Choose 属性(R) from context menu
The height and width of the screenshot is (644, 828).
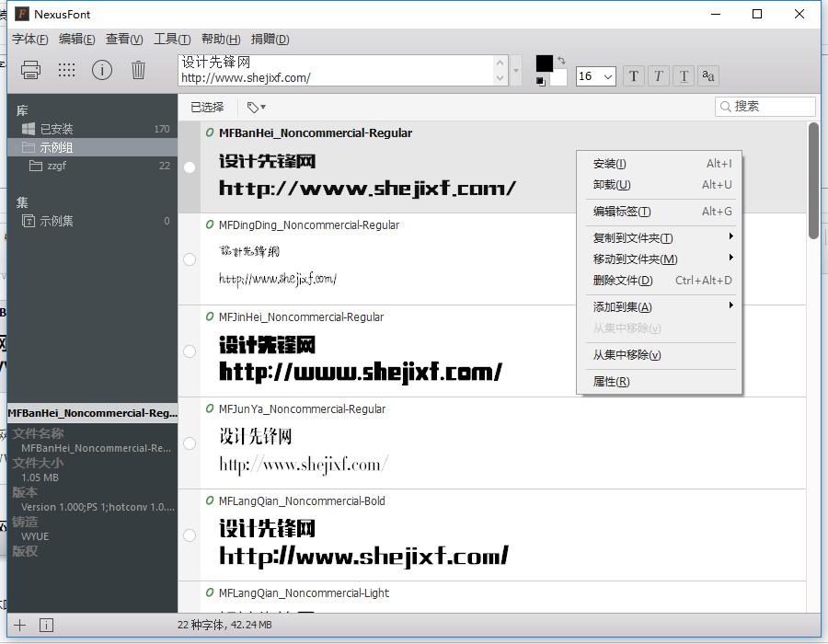click(612, 382)
